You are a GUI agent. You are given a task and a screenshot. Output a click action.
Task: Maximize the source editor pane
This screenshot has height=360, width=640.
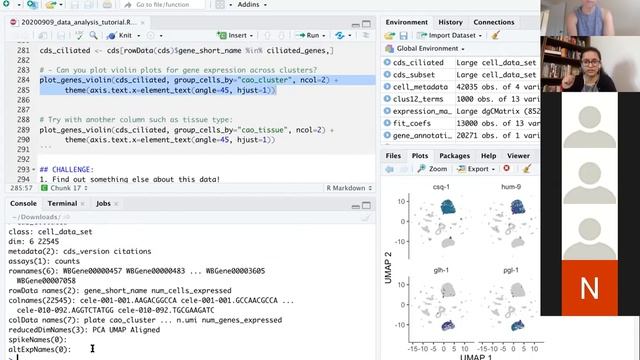(x=367, y=24)
